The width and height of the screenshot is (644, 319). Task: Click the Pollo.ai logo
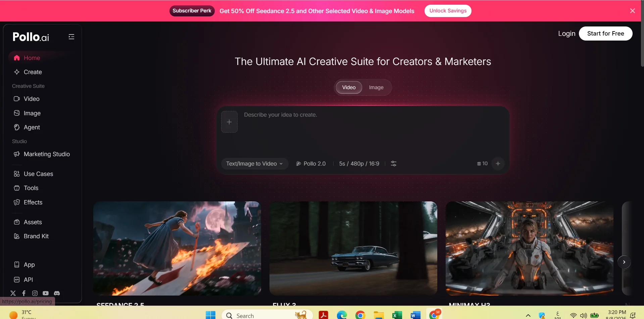tap(31, 37)
